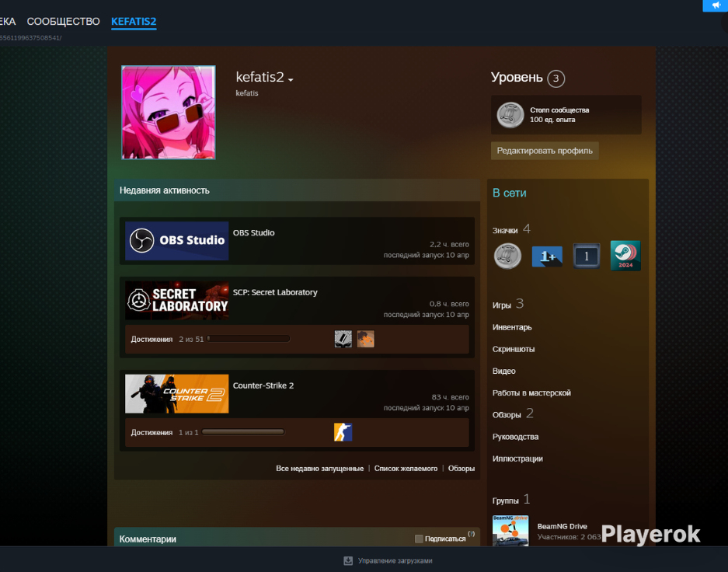Open Работы в мастерской link
This screenshot has width=728, height=572.
click(x=531, y=392)
